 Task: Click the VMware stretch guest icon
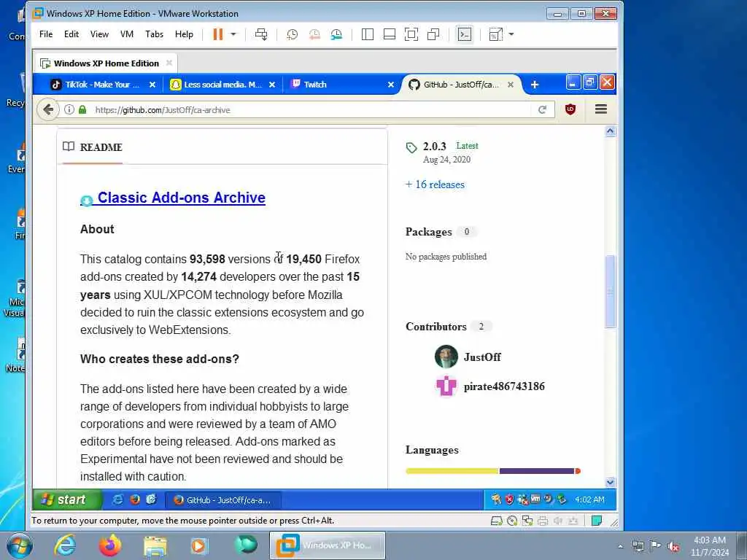(x=495, y=34)
